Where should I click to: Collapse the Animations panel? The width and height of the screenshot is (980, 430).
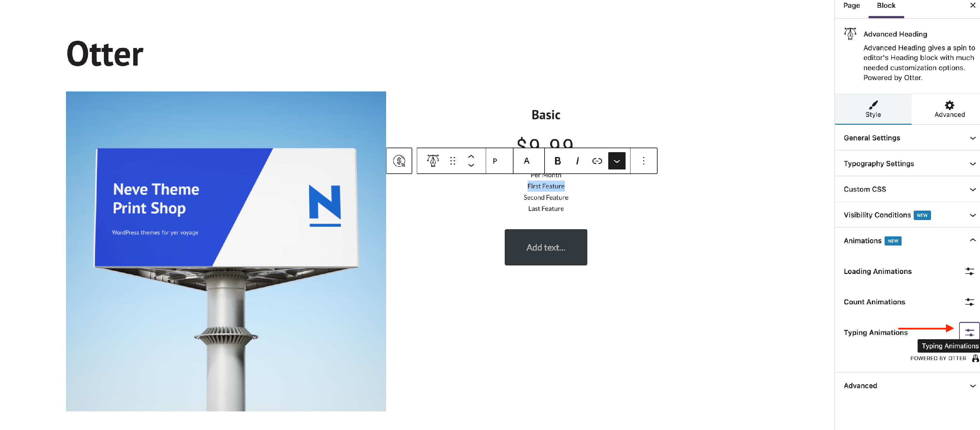click(x=907, y=241)
